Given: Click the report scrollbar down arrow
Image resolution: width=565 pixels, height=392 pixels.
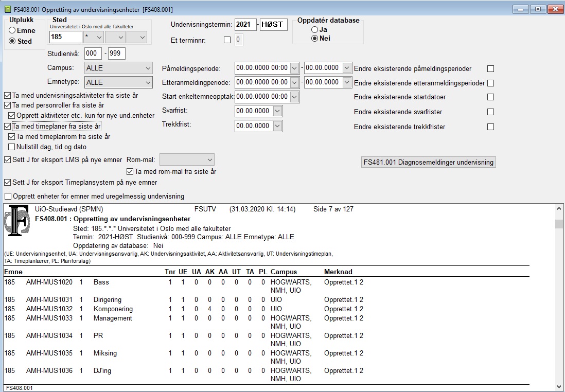Looking at the screenshot, I should pos(559,387).
